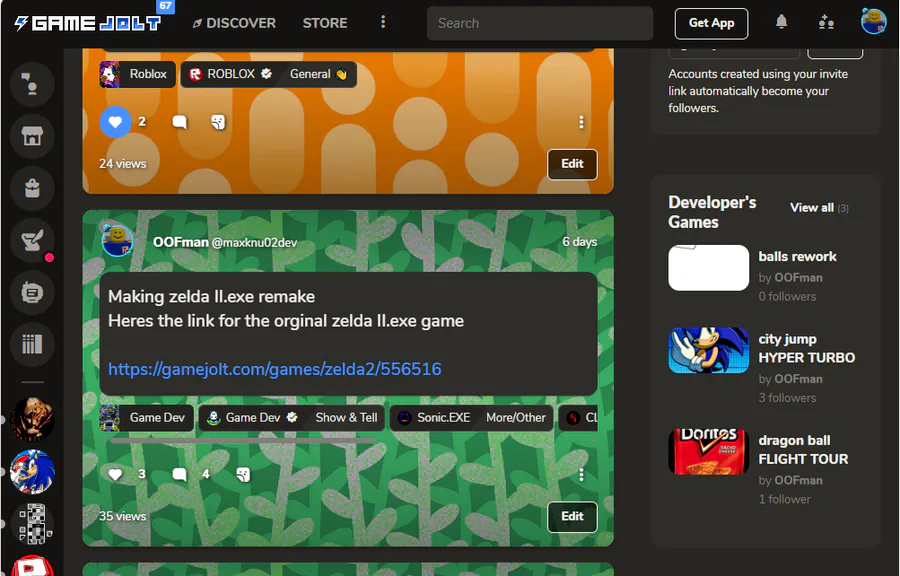Open the pixel-pattern community avatar in sidebar

pyautogui.click(x=32, y=524)
